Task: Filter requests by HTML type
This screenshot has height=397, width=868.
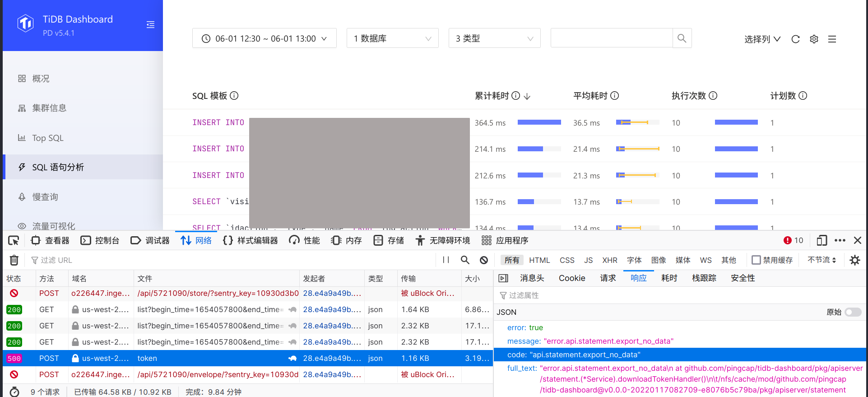Action: point(539,260)
